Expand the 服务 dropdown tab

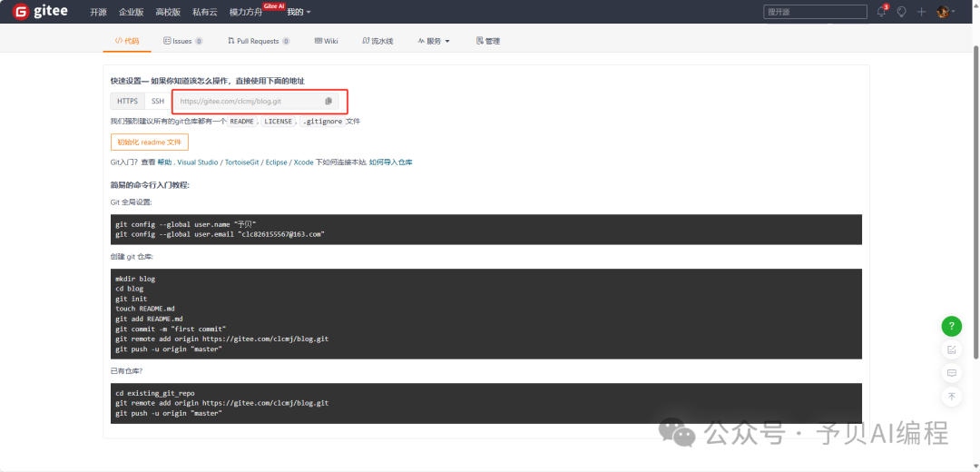point(434,41)
